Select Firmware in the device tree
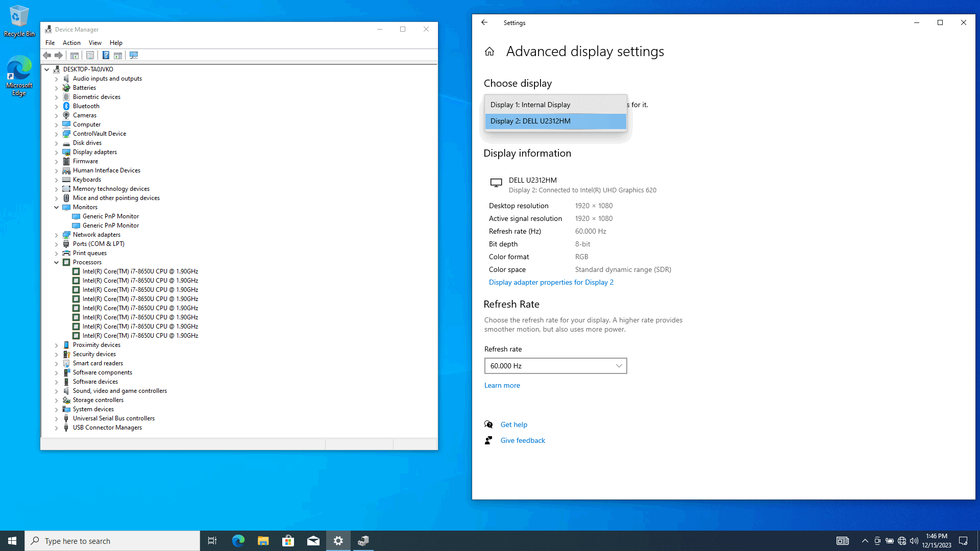980x551 pixels. click(85, 161)
